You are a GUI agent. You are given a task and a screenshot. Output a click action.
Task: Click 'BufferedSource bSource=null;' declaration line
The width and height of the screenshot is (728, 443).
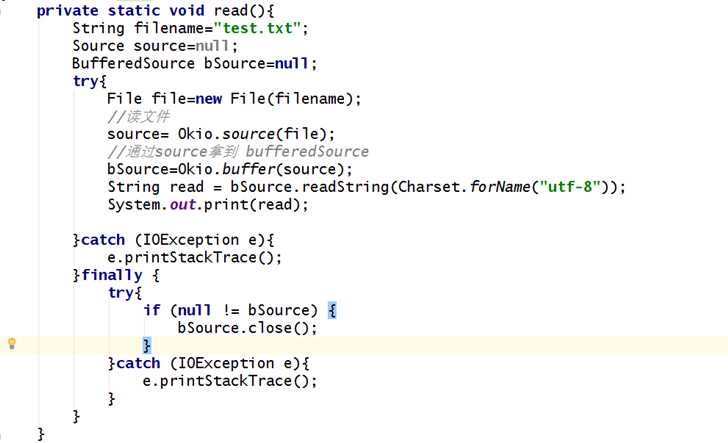click(195, 64)
